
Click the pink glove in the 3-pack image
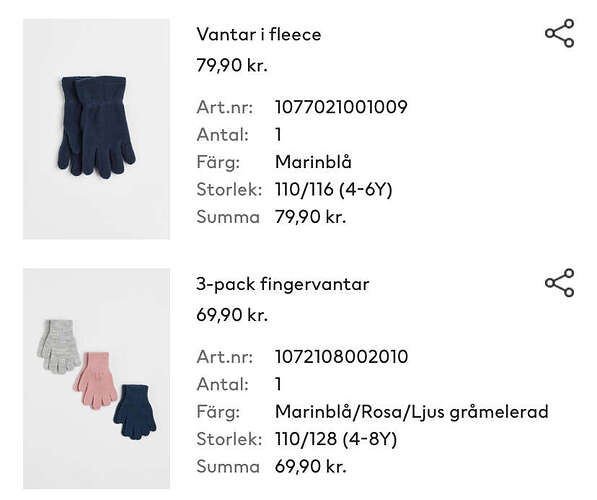[95, 380]
